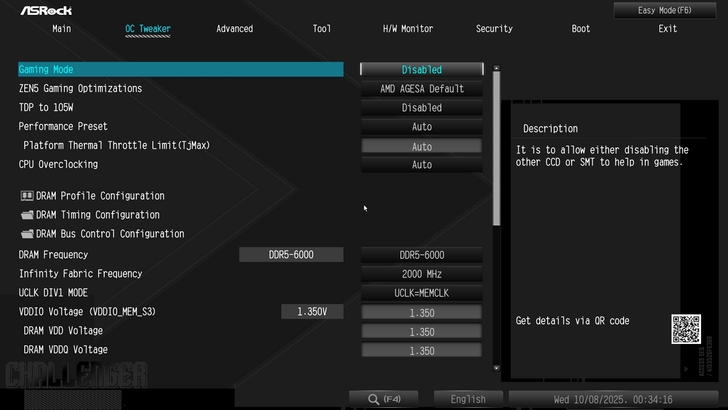Open the H/W Monitor tab
Image resolution: width=728 pixels, height=410 pixels.
pos(408,29)
